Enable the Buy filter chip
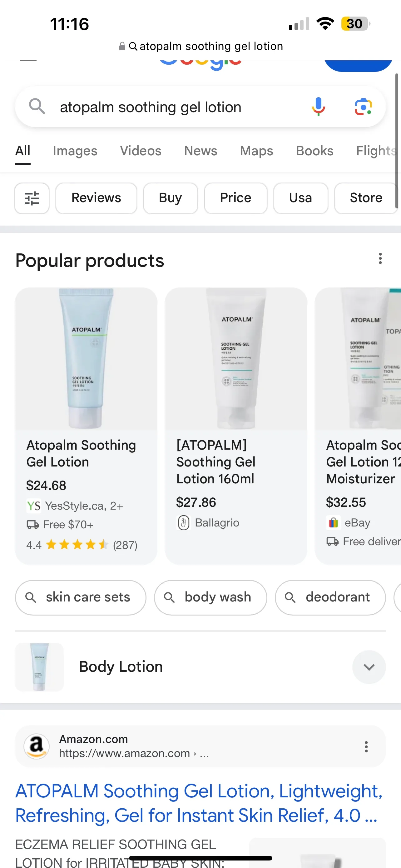Viewport: 401px width, 868px height. pos(170,198)
